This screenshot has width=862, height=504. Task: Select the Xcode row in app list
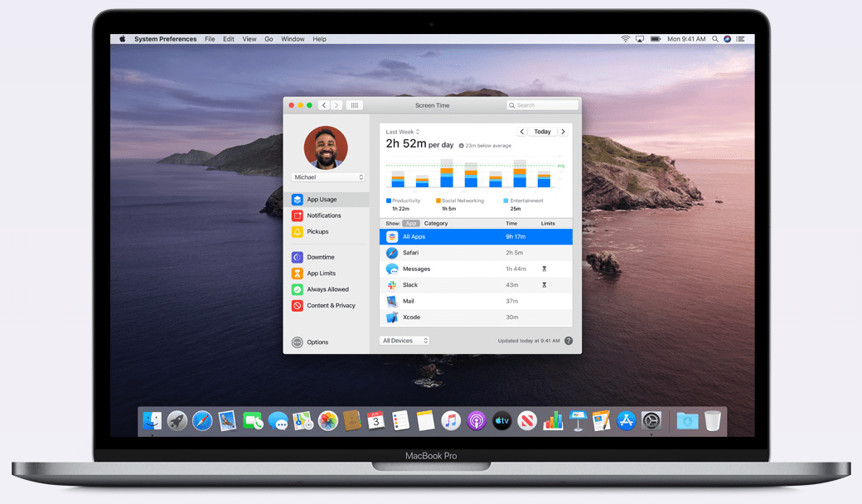(476, 317)
